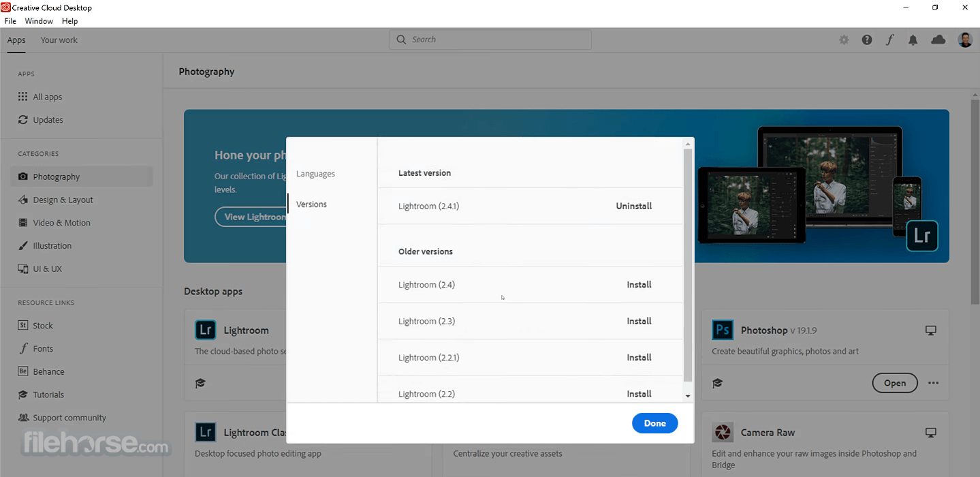Uninstall Lightroom (2.4.1)
This screenshot has width=980, height=477.
(634, 206)
